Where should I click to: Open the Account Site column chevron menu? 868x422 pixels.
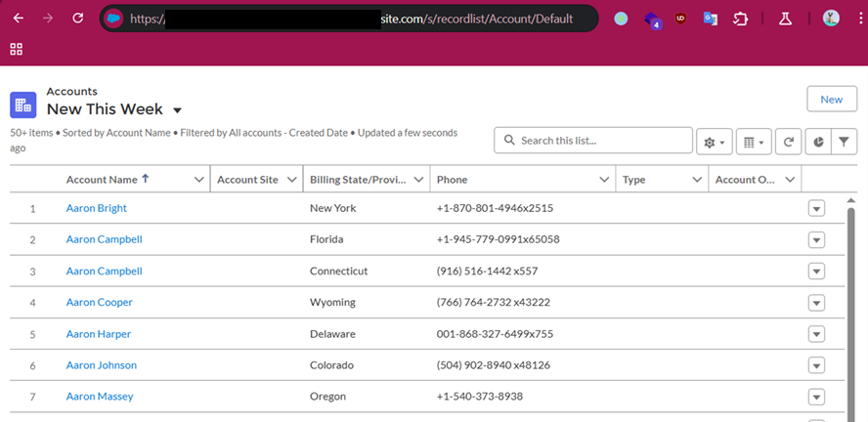292,180
